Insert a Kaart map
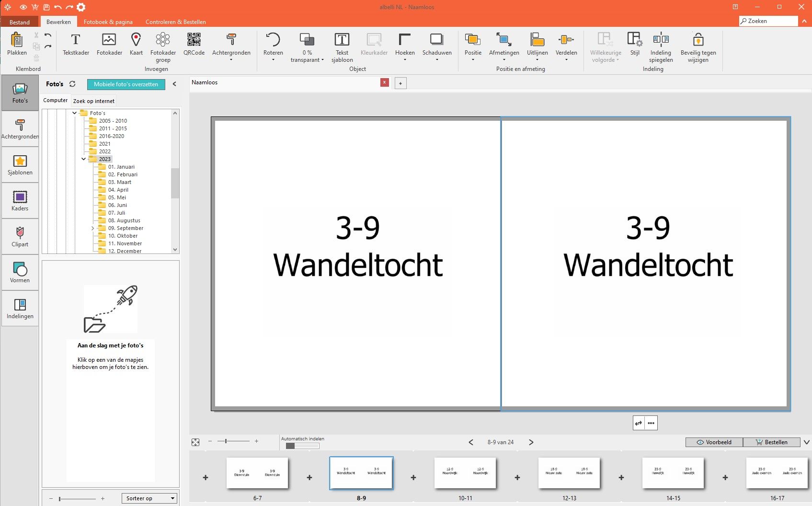Viewport: 812px width, 506px height. (x=136, y=44)
